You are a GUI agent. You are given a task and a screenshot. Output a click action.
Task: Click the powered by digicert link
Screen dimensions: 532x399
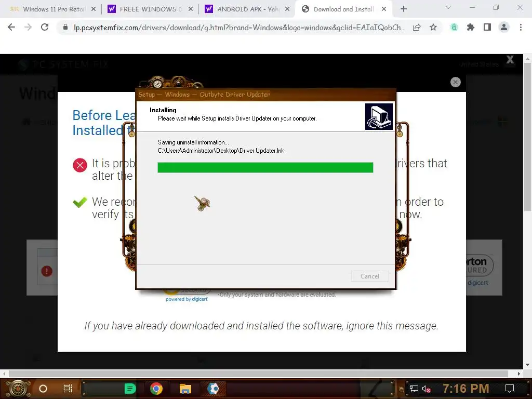click(x=187, y=299)
